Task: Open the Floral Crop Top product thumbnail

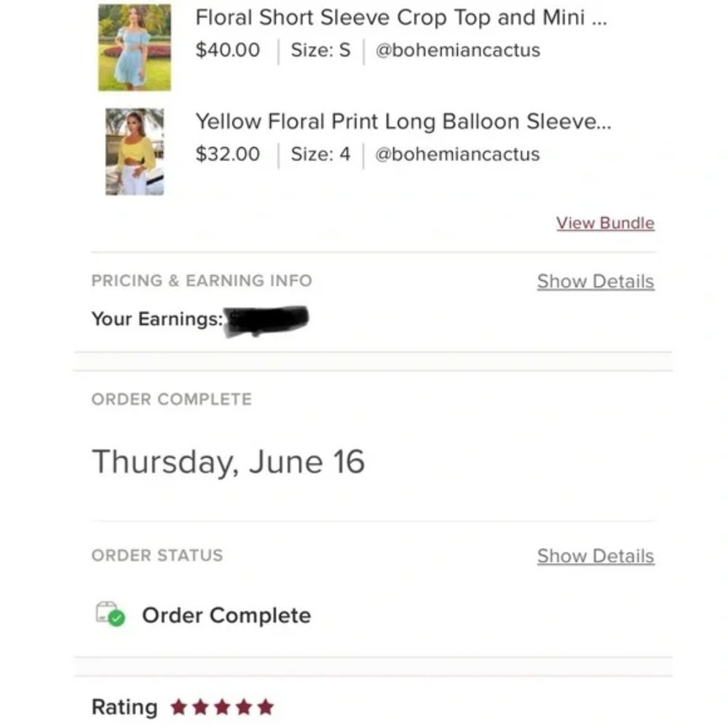Action: click(x=135, y=47)
